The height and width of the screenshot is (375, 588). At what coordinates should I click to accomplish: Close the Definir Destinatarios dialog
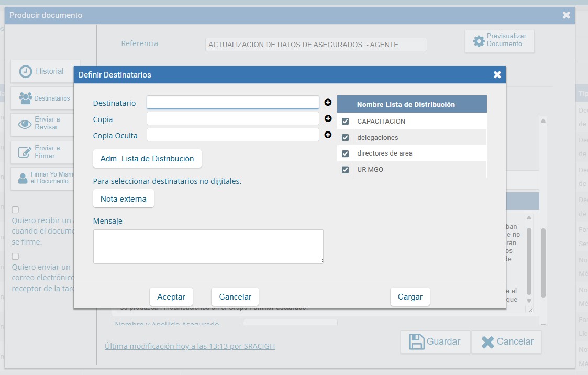[496, 74]
